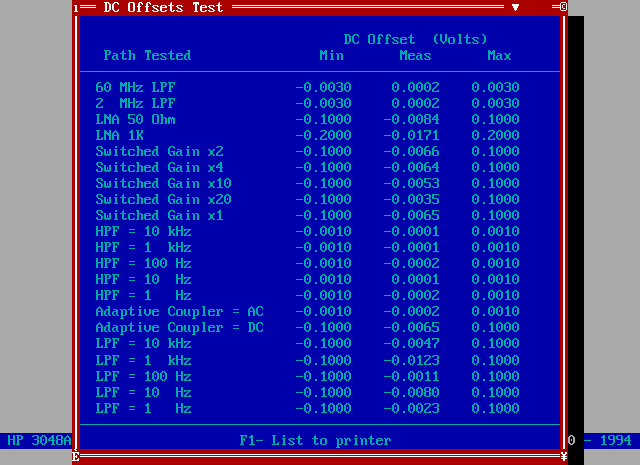The height and width of the screenshot is (465, 640).
Task: Click measured value -0.0066 for Switched Gain x2
Action: coord(411,151)
